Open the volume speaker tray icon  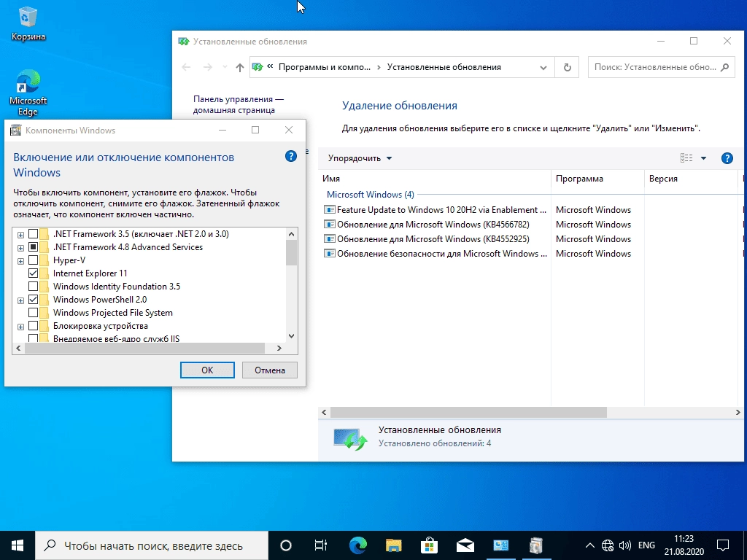(x=624, y=545)
